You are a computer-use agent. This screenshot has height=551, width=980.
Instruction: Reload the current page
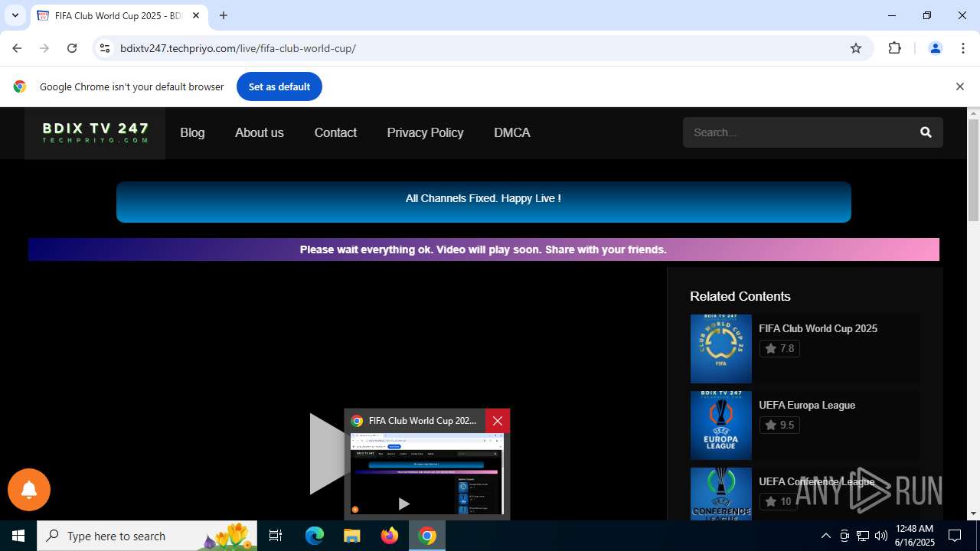[x=72, y=48]
